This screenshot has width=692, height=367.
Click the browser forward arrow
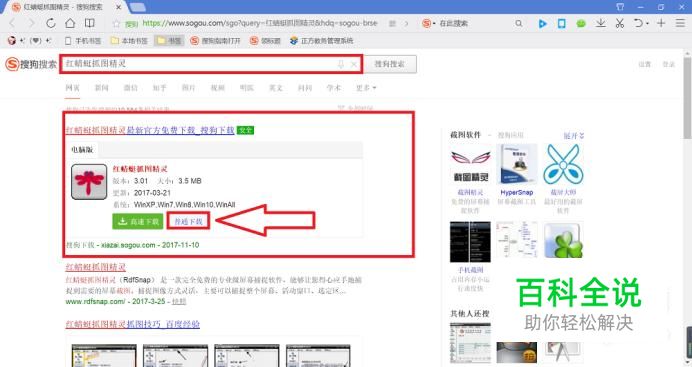pyautogui.click(x=31, y=23)
